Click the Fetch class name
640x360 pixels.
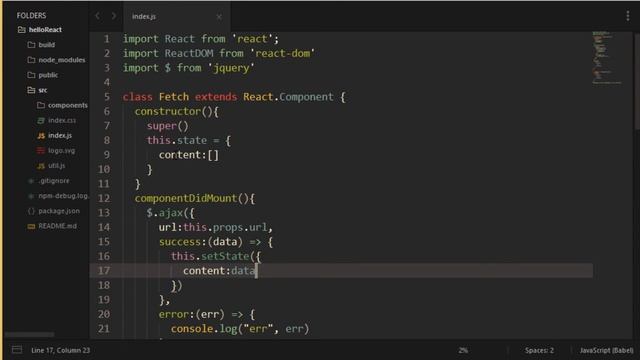[174, 97]
